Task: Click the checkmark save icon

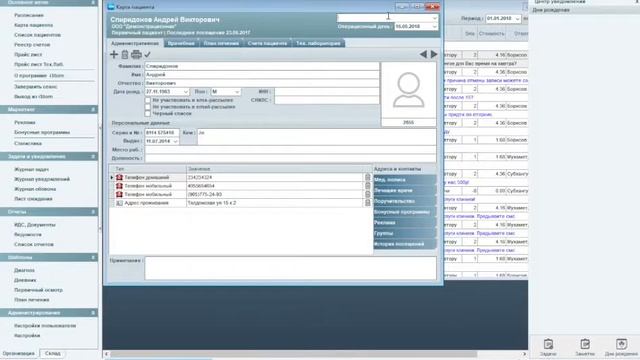Action: (x=147, y=54)
